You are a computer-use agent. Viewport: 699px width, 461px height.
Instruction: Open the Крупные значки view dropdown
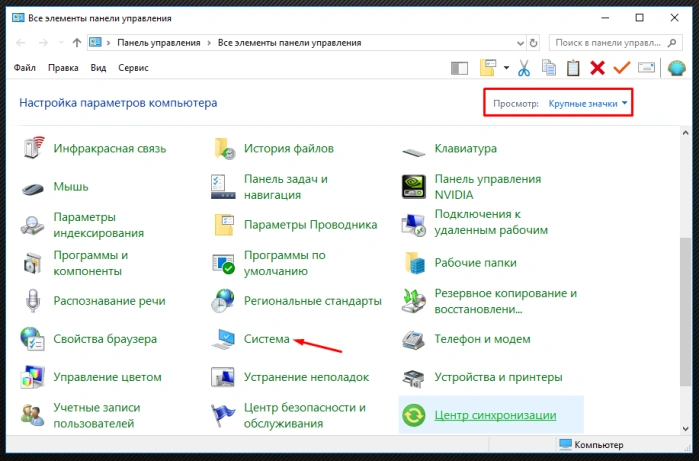pos(588,103)
